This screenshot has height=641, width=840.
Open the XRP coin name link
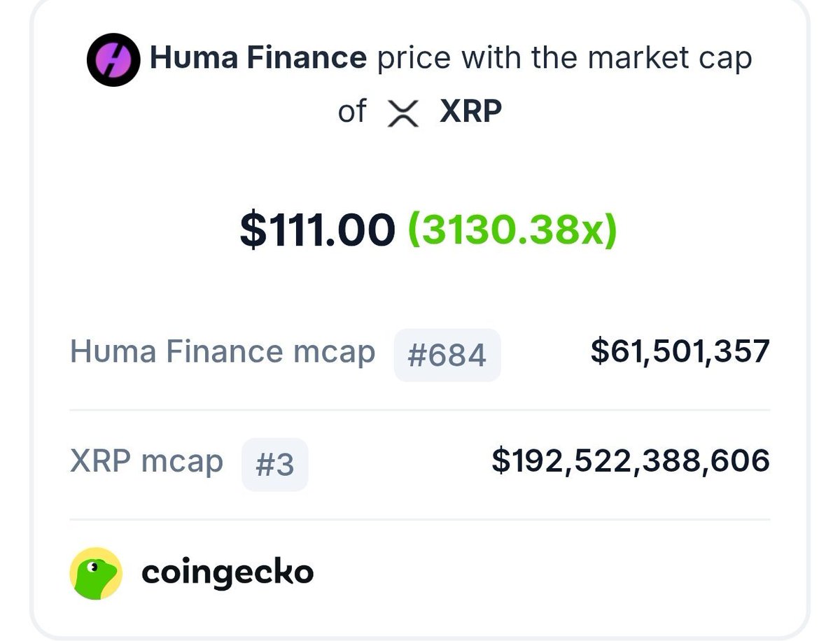(x=471, y=111)
